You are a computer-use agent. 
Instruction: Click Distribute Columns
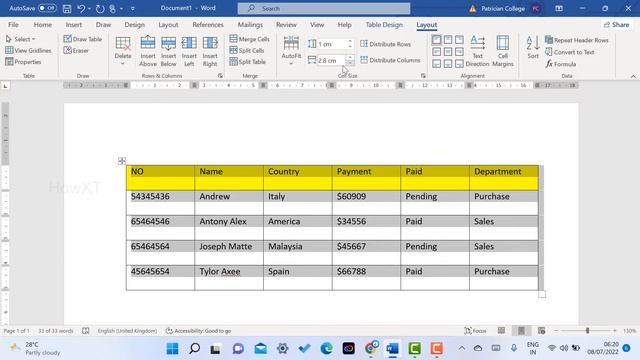[x=390, y=60]
